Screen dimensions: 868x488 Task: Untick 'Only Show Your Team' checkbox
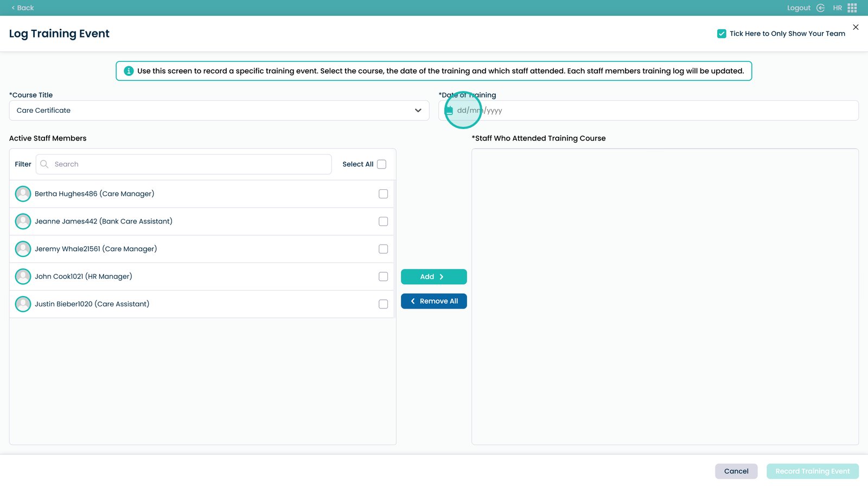click(722, 34)
